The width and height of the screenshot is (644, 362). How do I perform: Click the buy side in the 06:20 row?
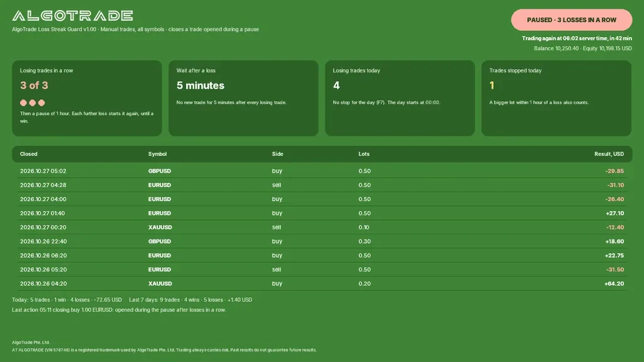pyautogui.click(x=277, y=255)
